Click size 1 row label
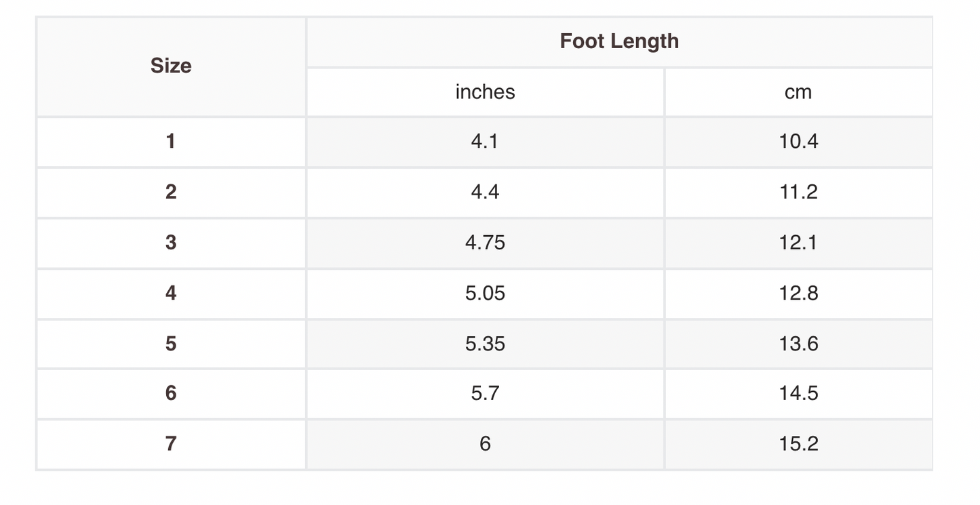Image resolution: width=980 pixels, height=505 pixels. (x=171, y=142)
